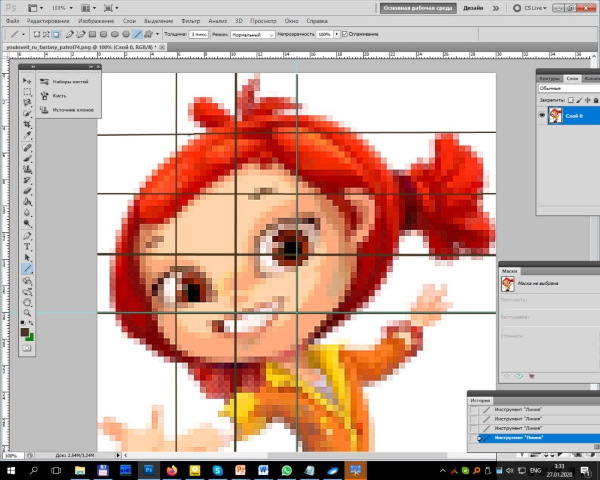Image resolution: width=600 pixels, height=480 pixels.
Task: Toggle lock all padlock icon
Action: [x=596, y=100]
